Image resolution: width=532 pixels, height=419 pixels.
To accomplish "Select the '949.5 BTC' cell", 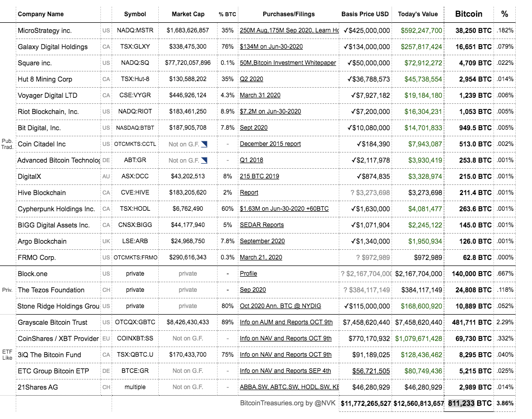I will pos(469,128).
